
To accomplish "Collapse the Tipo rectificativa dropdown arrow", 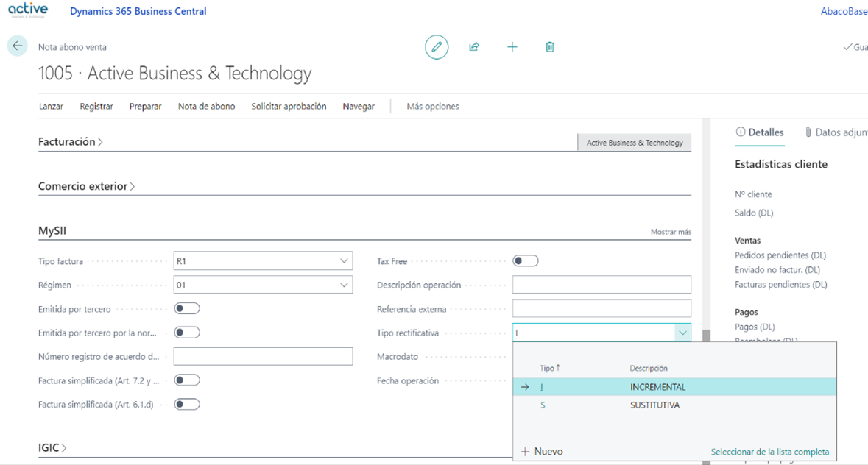I will coord(682,333).
